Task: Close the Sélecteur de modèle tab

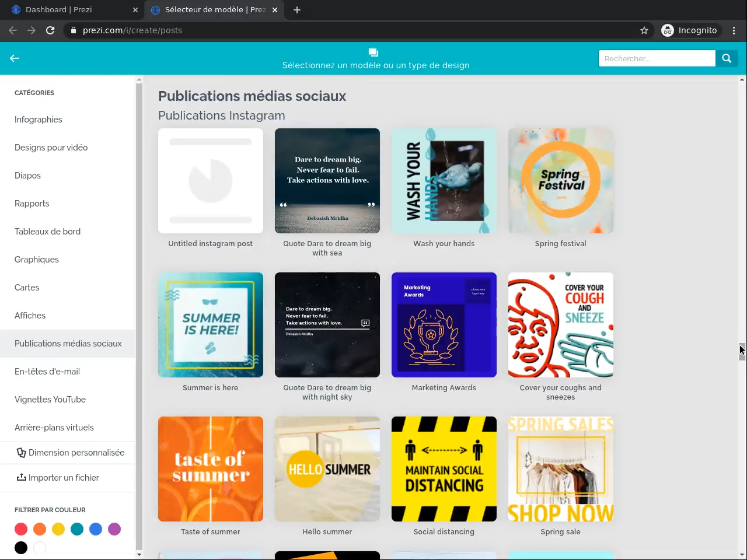Action: point(275,10)
